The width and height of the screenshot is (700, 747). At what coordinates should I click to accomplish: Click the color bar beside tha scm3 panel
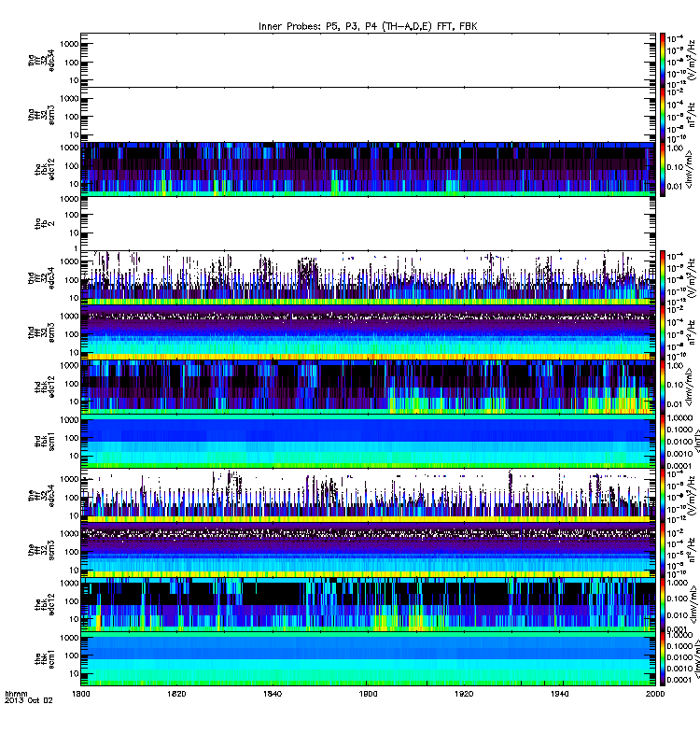pyautogui.click(x=663, y=114)
